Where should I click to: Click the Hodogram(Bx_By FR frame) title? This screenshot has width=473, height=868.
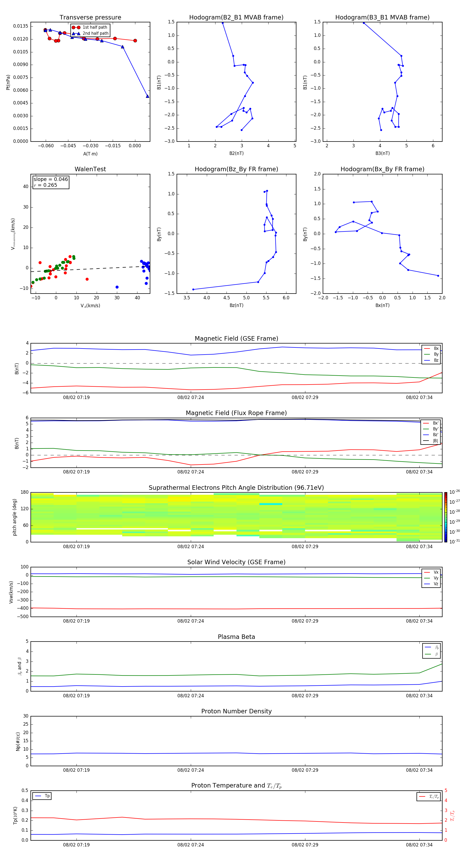pos(382,169)
